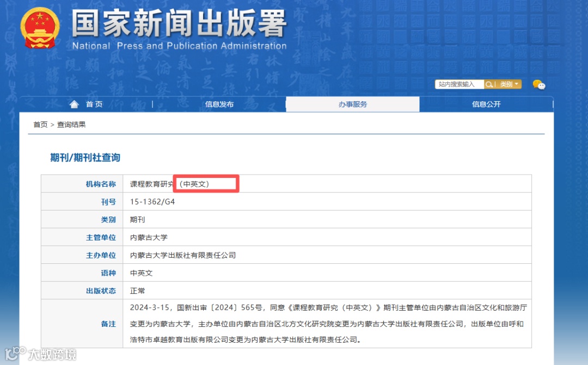
Task: Open the WeChat icon
Action: (539, 85)
